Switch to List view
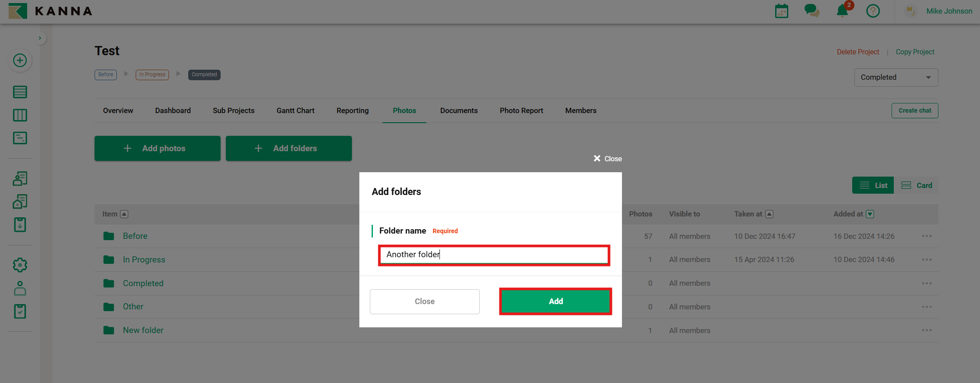The image size is (980, 383). [x=873, y=185]
